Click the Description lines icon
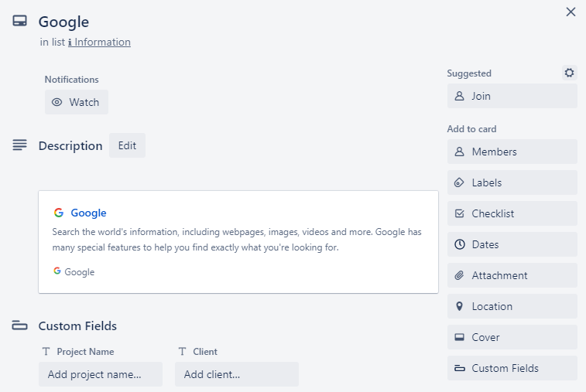The height and width of the screenshot is (392, 586). 20,145
